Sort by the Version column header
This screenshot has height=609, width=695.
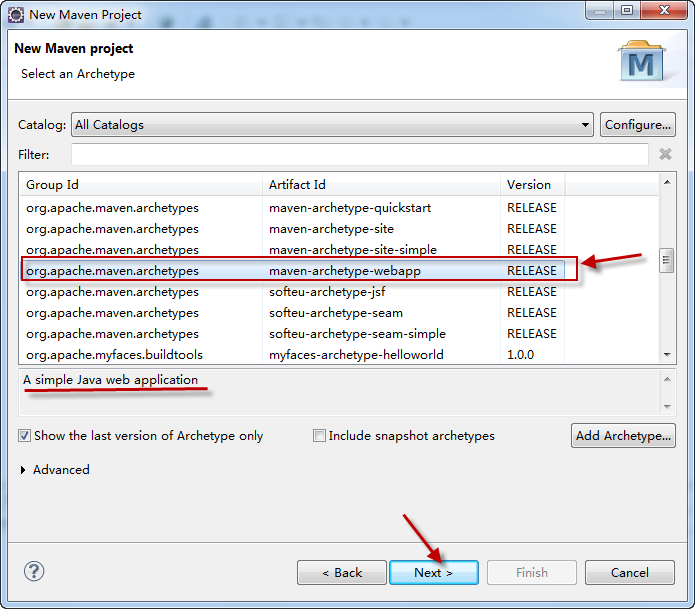[x=533, y=184]
